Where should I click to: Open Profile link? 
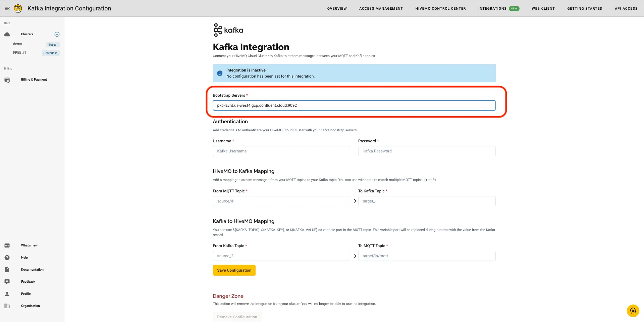[x=26, y=294]
